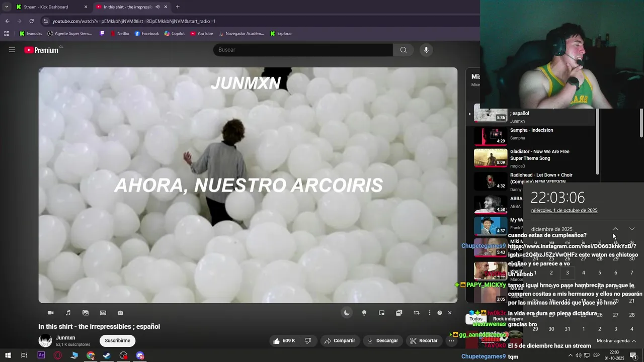View site info icon in address bar
This screenshot has height=362, width=644.
[46, 21]
